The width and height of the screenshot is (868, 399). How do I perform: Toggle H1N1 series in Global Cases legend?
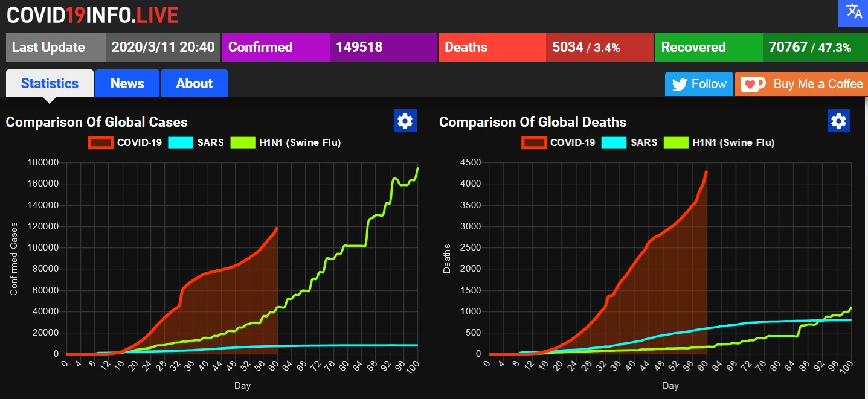285,143
